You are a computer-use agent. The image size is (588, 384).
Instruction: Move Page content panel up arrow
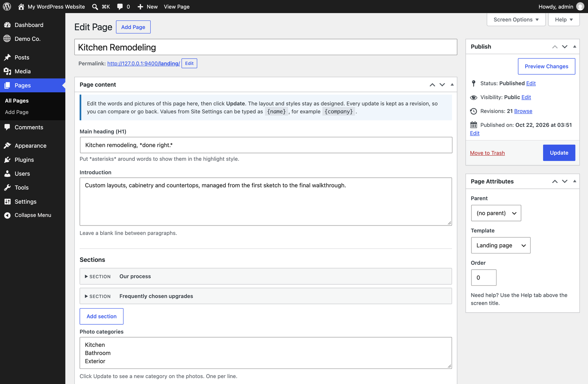[x=432, y=85]
